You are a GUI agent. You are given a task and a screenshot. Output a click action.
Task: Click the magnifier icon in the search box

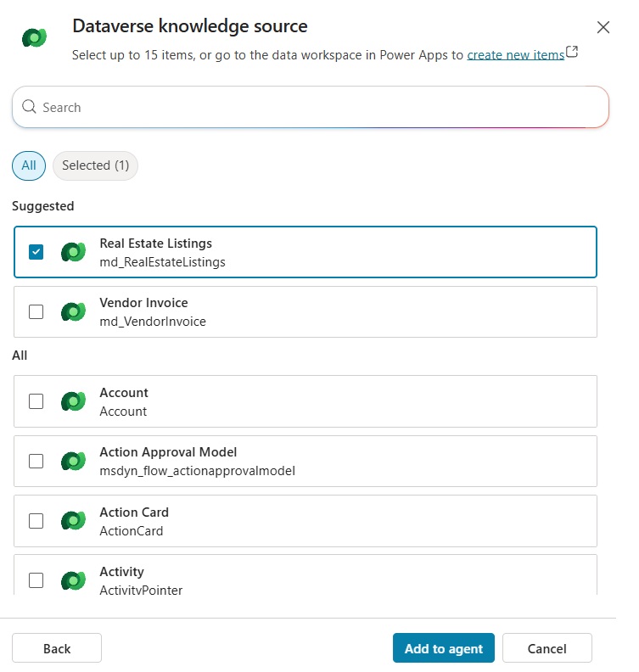pyautogui.click(x=29, y=106)
